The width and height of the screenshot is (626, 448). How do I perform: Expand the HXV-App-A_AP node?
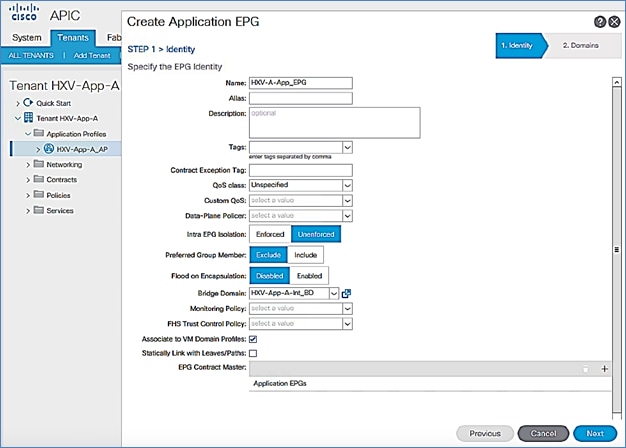pyautogui.click(x=38, y=149)
